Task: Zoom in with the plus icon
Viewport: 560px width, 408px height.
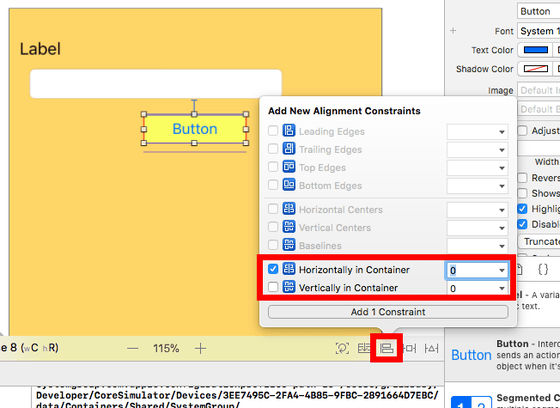Action: [x=200, y=348]
